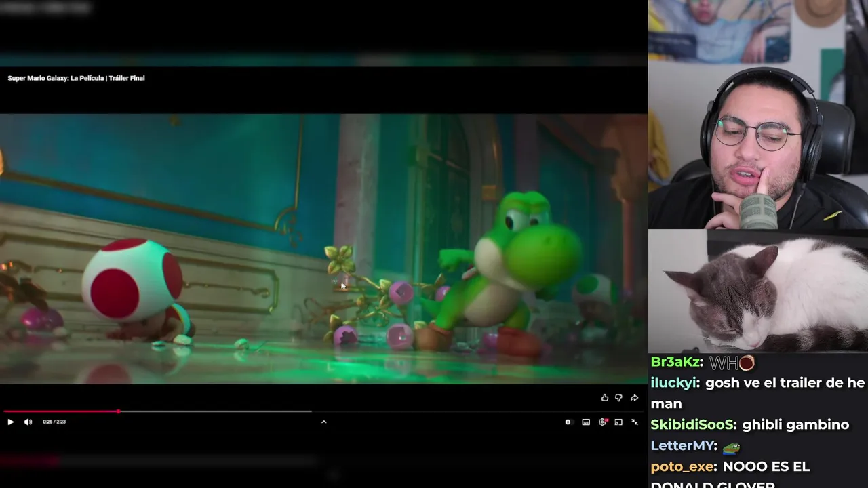This screenshot has width=868, height=488.
Task: Click the sleeping cat camera feed
Action: (x=758, y=291)
